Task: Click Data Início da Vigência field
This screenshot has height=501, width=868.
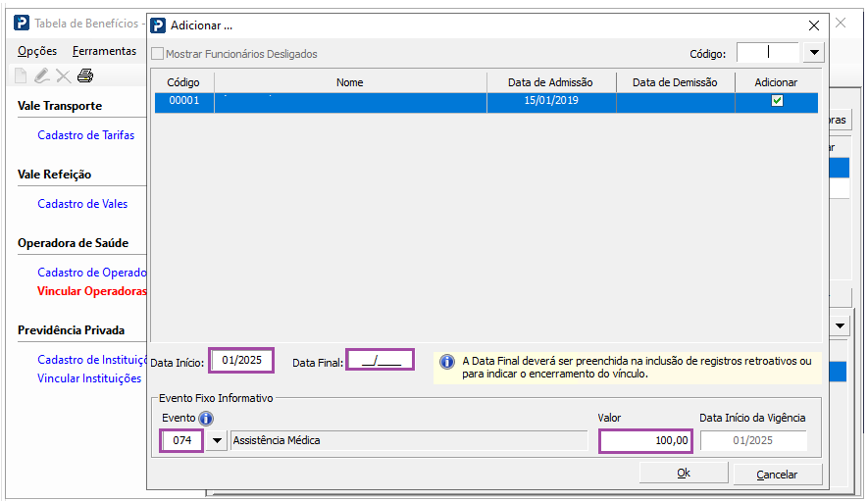Action: tap(753, 440)
